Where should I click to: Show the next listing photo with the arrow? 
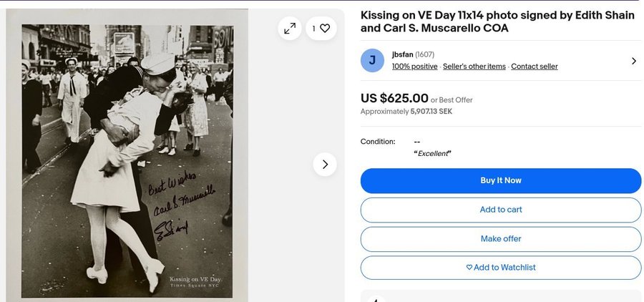click(x=325, y=165)
